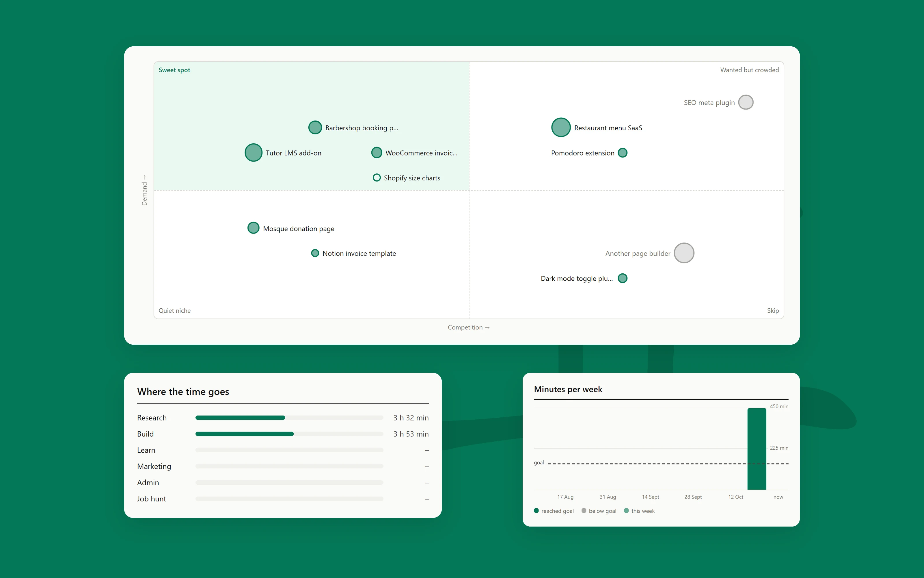924x578 pixels.
Task: Select the Mosque donation page bubble
Action: 254,228
